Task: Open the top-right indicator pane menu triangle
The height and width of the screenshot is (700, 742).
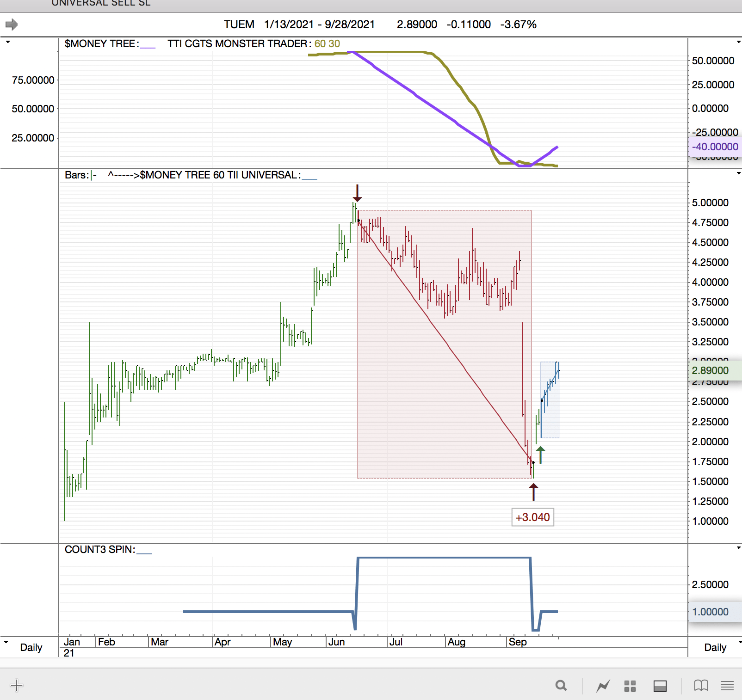Action: tap(738, 42)
